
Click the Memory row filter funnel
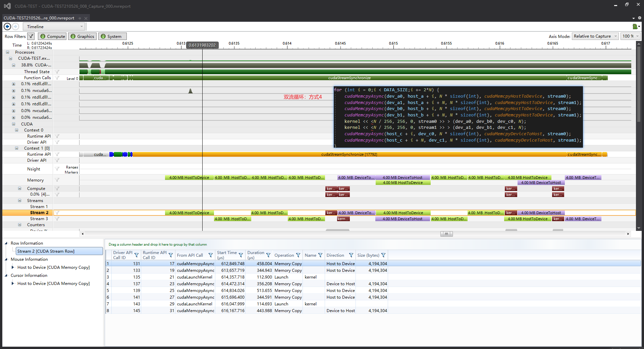point(57,180)
